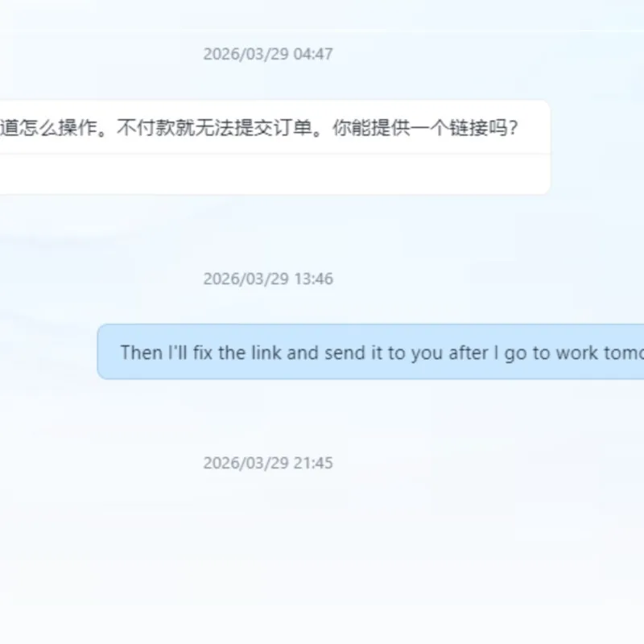Viewport: 644px width, 644px height.
Task: Click the empty lower section of white bubble
Action: (275, 174)
